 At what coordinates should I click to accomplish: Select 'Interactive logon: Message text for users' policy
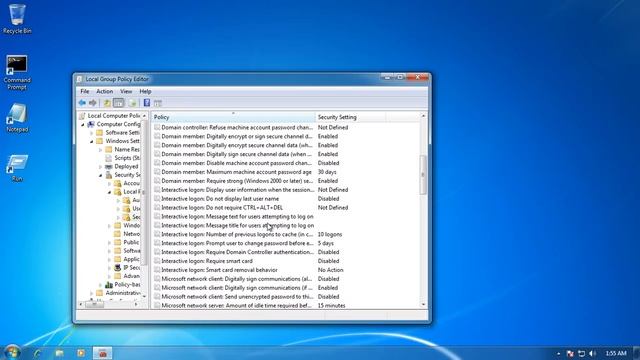point(238,217)
